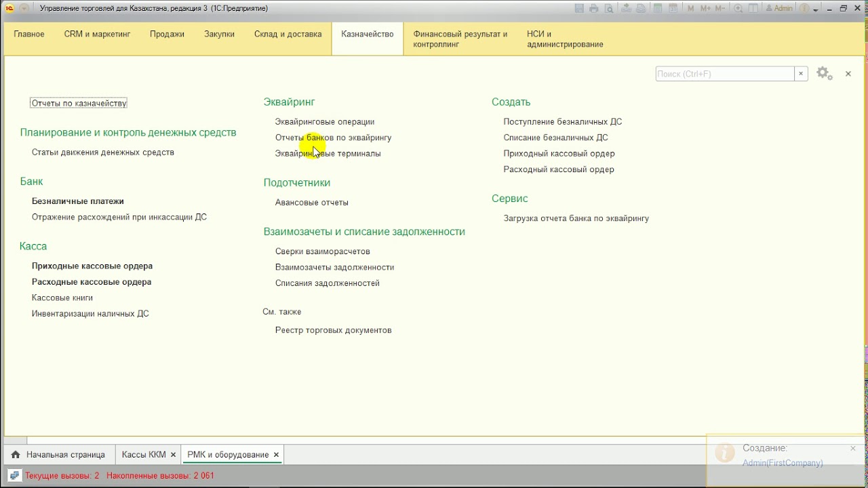Click the Print icon in title bar
The height and width of the screenshot is (488, 868).
click(x=594, y=9)
